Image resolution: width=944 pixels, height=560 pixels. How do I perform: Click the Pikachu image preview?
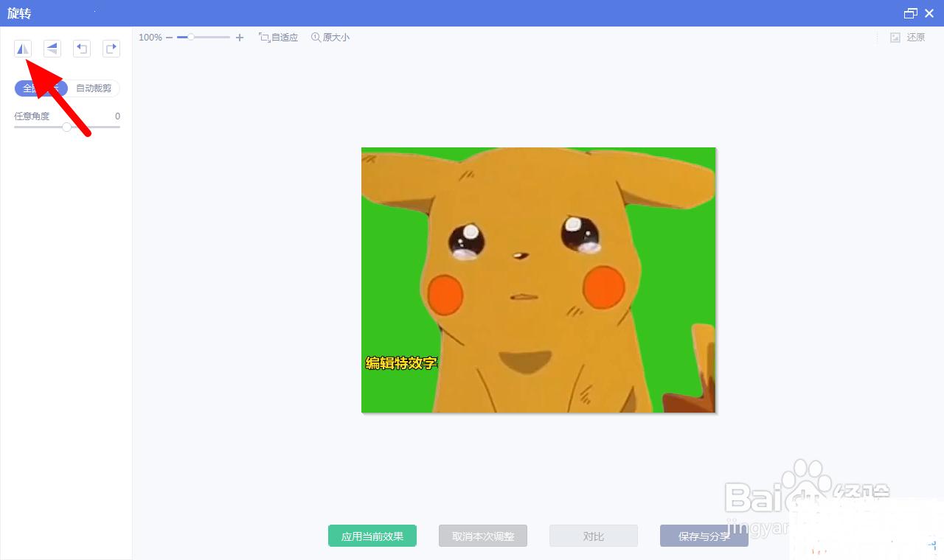coord(538,280)
